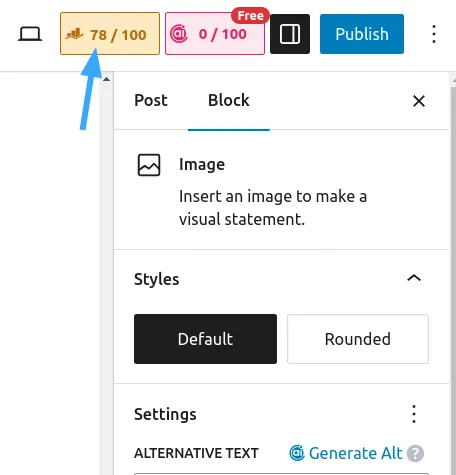Image resolution: width=456 pixels, height=475 pixels.
Task: Open Content AI score 0 / 100
Action: coord(215,34)
